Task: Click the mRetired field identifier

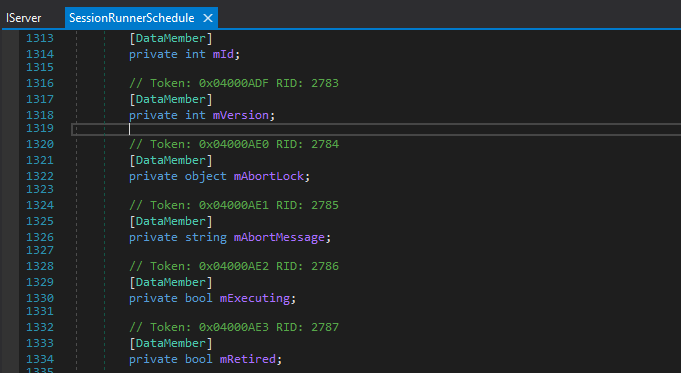Action: click(x=248, y=359)
